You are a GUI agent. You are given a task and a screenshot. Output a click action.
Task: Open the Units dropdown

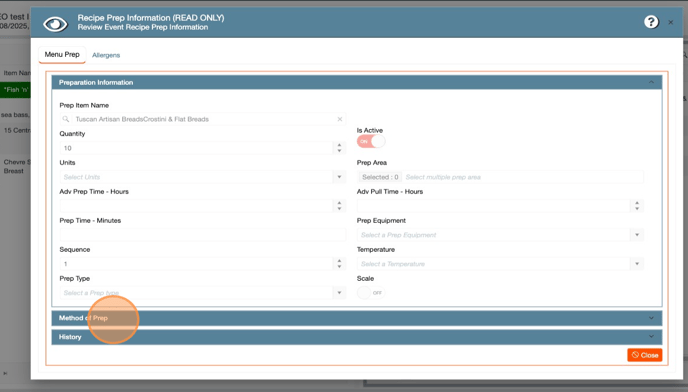click(203, 177)
